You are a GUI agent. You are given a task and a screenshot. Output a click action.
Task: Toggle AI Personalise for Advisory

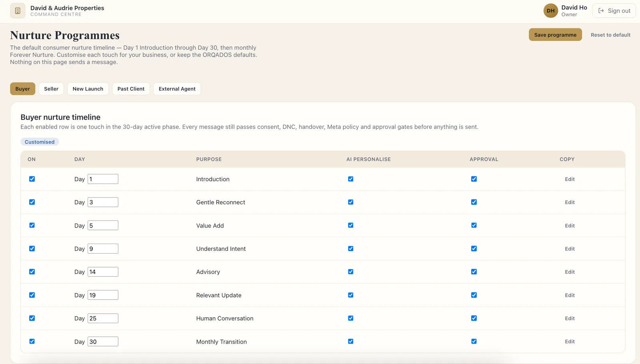(x=351, y=272)
